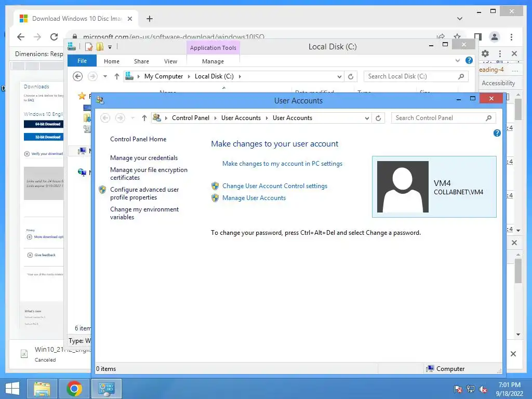Click Favorites star icon in Explorer navigation pane
The image size is (532, 399).
point(82,96)
